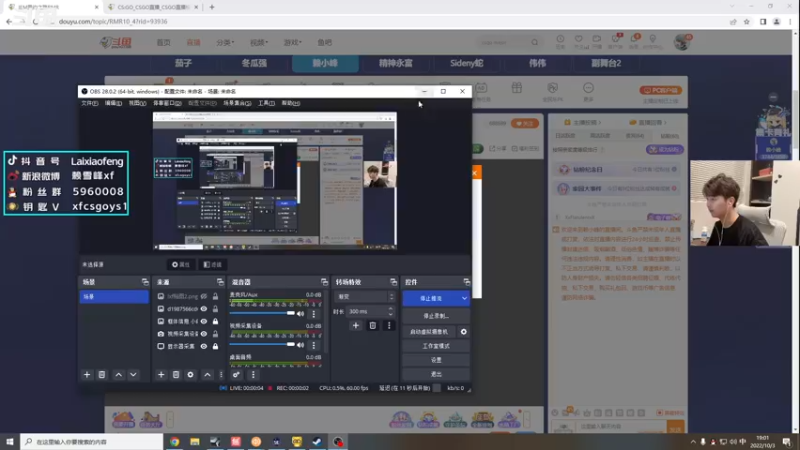Adjust transition duration 300 ms stepper
This screenshot has width=800, height=450.
click(x=391, y=311)
